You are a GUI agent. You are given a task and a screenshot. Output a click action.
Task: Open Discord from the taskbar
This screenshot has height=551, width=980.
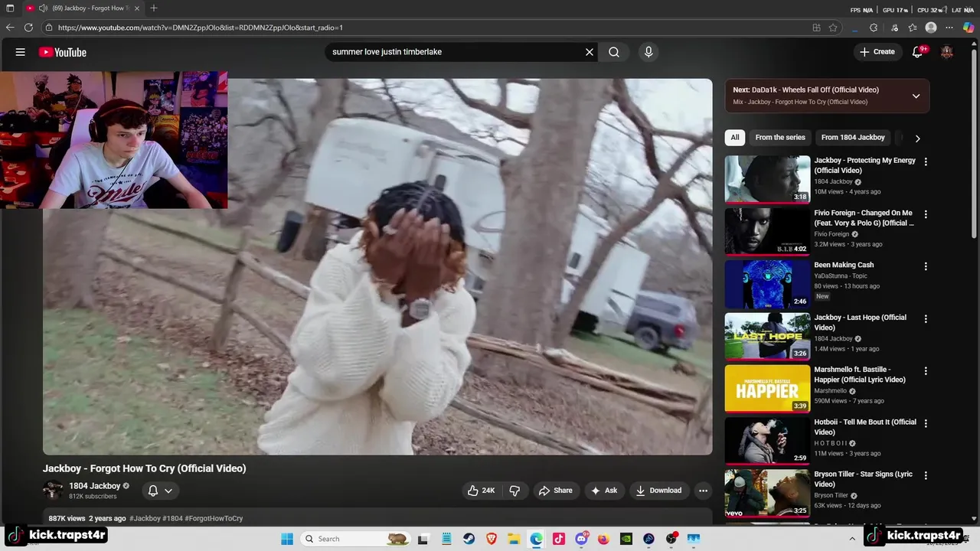pyautogui.click(x=581, y=539)
